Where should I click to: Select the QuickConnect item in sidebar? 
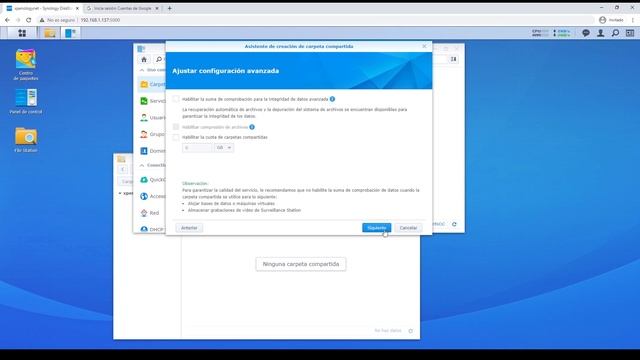(153, 180)
